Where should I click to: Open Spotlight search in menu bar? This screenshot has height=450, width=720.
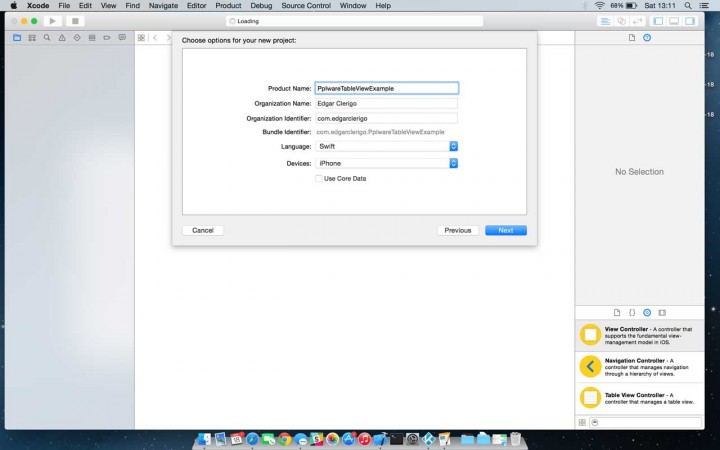coord(688,6)
